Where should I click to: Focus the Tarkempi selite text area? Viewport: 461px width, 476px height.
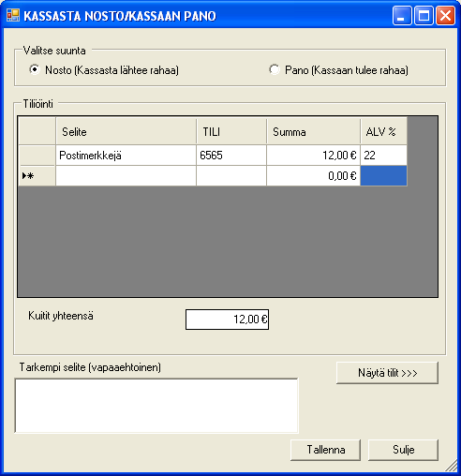pyautogui.click(x=156, y=406)
